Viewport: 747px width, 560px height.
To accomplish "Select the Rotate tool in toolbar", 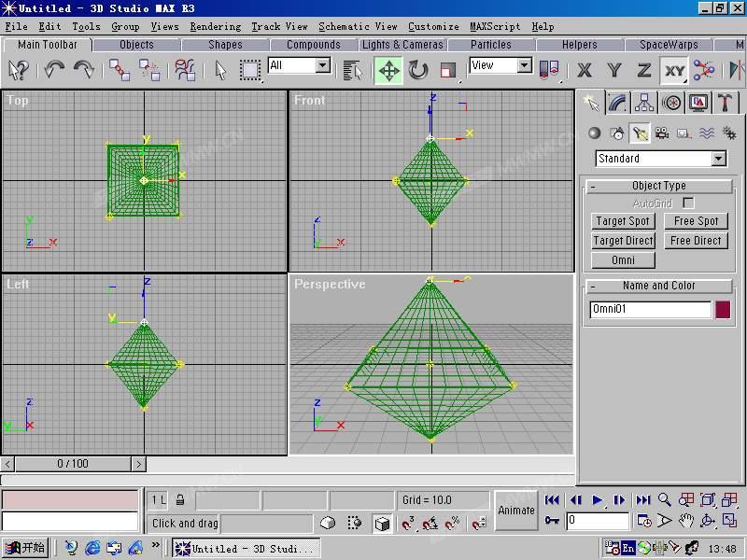I will coord(418,71).
